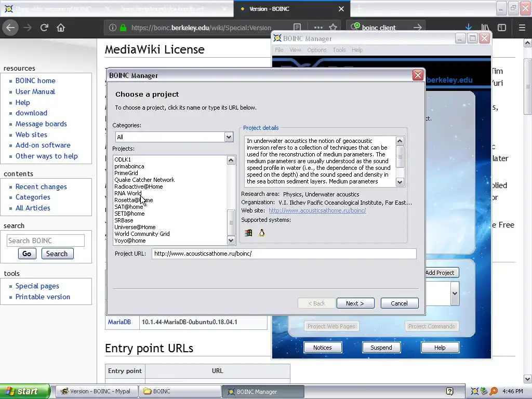This screenshot has height=399, width=532.
Task: Click the wiki Search button
Action: pyautogui.click(x=57, y=254)
